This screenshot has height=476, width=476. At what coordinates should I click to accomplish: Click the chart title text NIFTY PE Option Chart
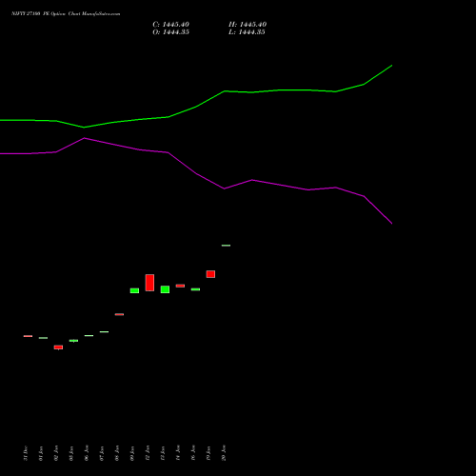click(66, 14)
